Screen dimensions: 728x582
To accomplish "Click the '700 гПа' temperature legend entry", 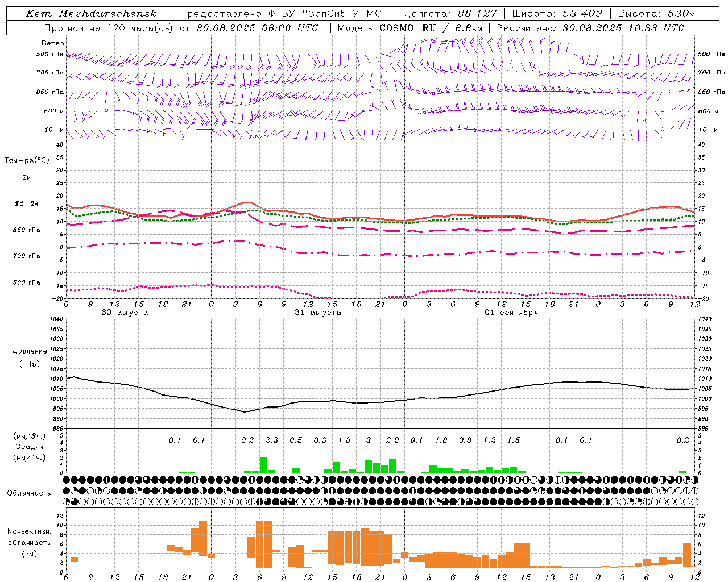I will tap(27, 256).
